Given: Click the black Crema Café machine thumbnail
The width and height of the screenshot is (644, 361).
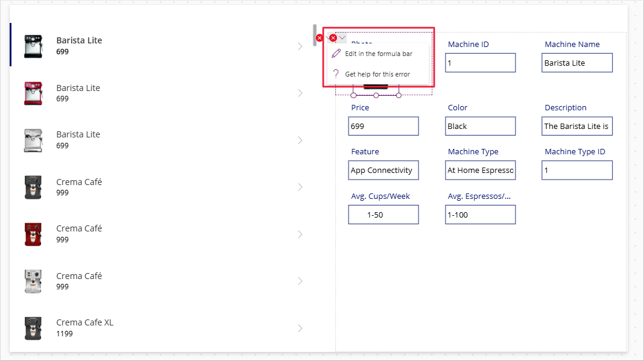Looking at the screenshot, I should coord(33,187).
